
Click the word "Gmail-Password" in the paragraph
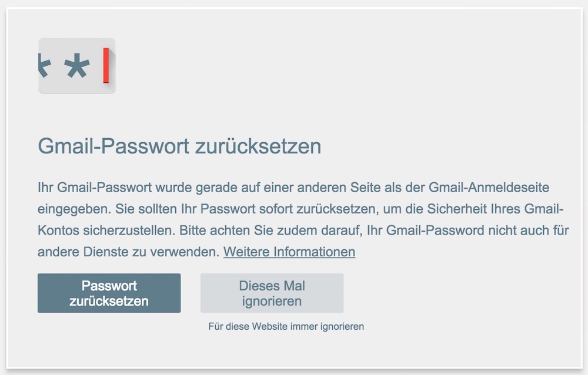426,231
